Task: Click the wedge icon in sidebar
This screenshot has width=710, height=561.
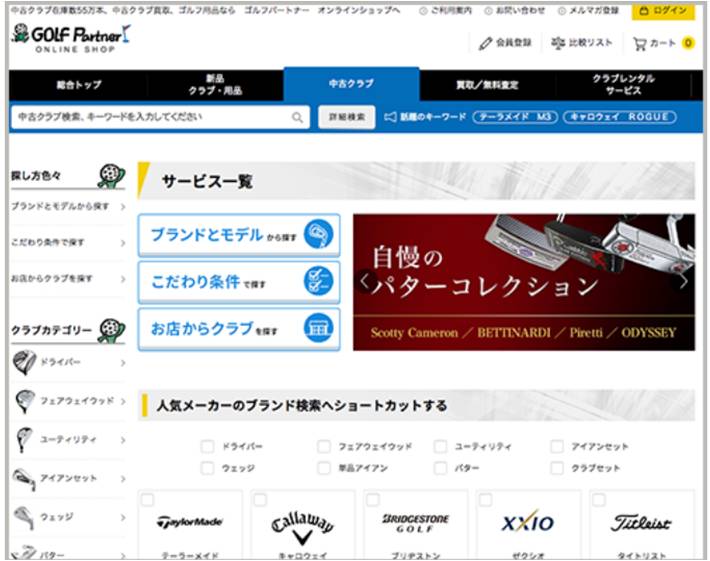Action: tap(24, 518)
